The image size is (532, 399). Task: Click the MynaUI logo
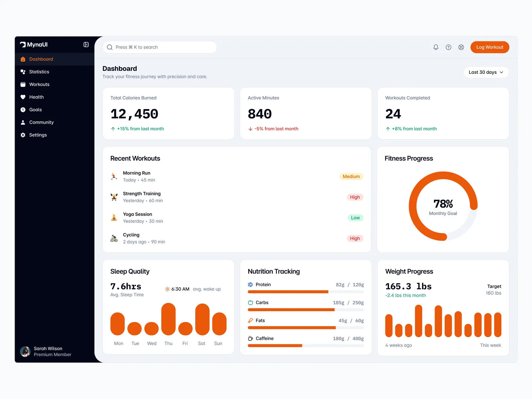coord(34,45)
